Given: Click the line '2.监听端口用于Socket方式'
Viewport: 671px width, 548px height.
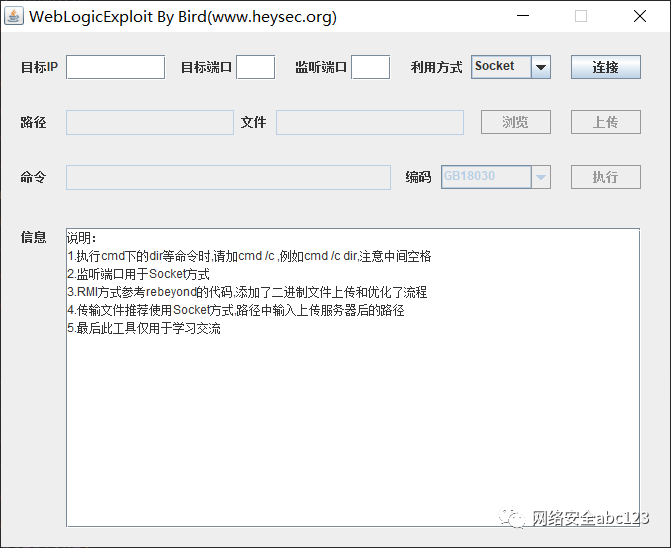Looking at the screenshot, I should tap(139, 274).
